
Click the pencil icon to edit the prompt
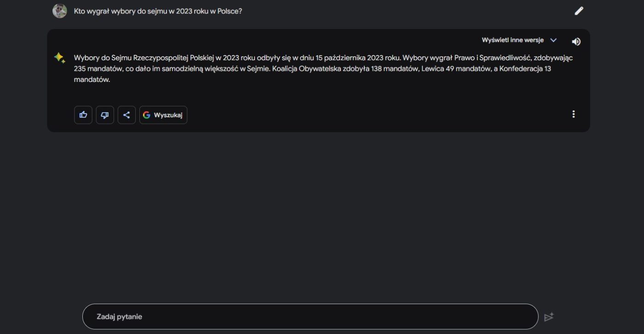click(x=579, y=11)
